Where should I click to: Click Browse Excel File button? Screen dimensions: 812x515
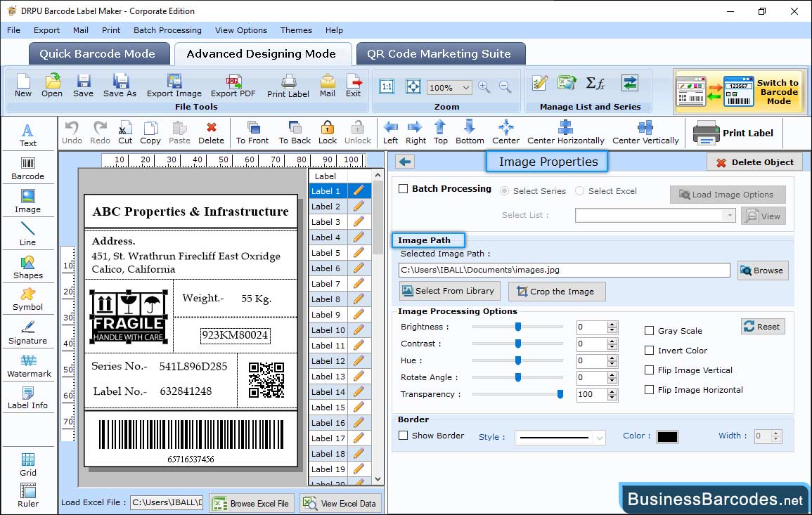tap(252, 503)
